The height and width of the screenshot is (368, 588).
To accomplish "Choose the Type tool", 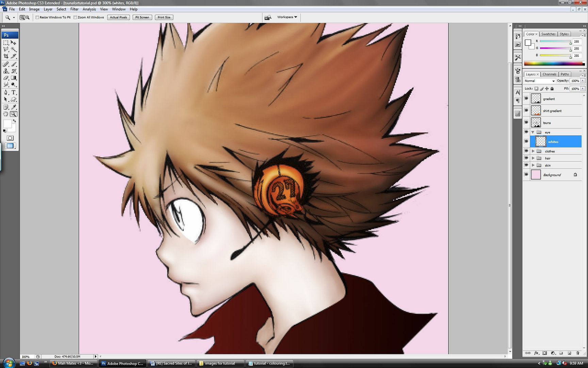I will (14, 92).
